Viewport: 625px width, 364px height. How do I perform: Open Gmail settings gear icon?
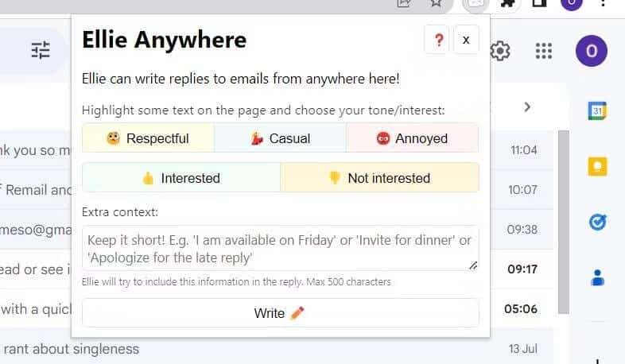[500, 51]
